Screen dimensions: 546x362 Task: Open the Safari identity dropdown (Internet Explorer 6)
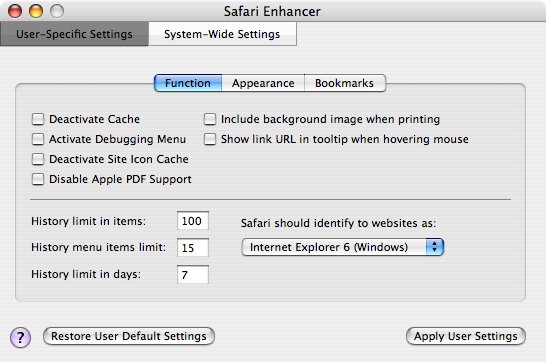pos(343,247)
